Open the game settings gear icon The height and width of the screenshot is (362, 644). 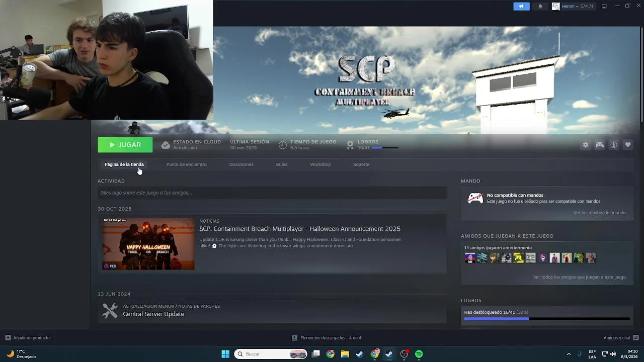coord(585,145)
